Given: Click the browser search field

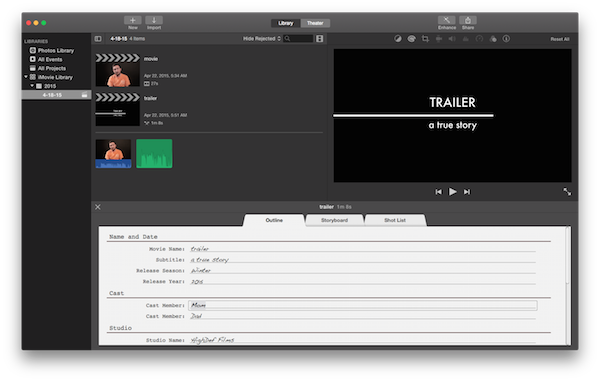Looking at the screenshot, I should tap(298, 39).
